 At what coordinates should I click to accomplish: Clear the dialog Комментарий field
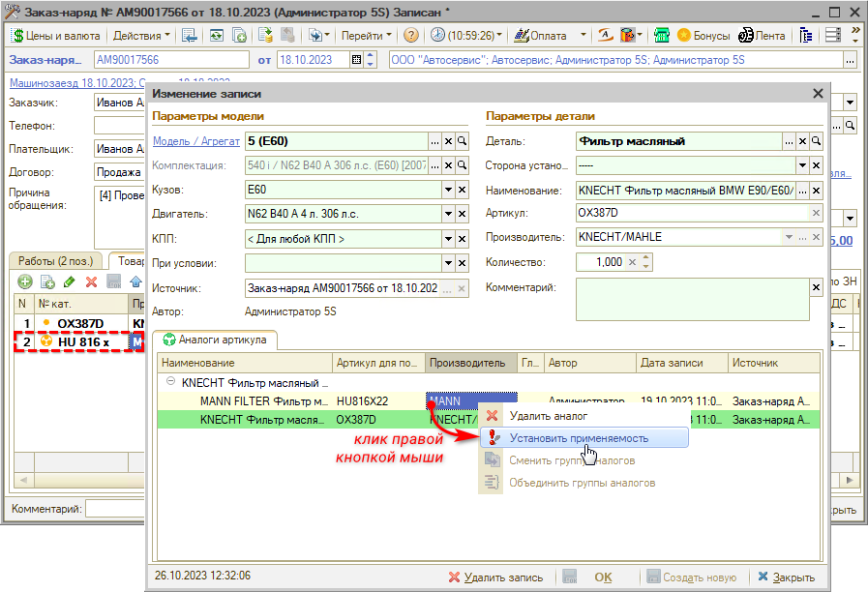816,287
